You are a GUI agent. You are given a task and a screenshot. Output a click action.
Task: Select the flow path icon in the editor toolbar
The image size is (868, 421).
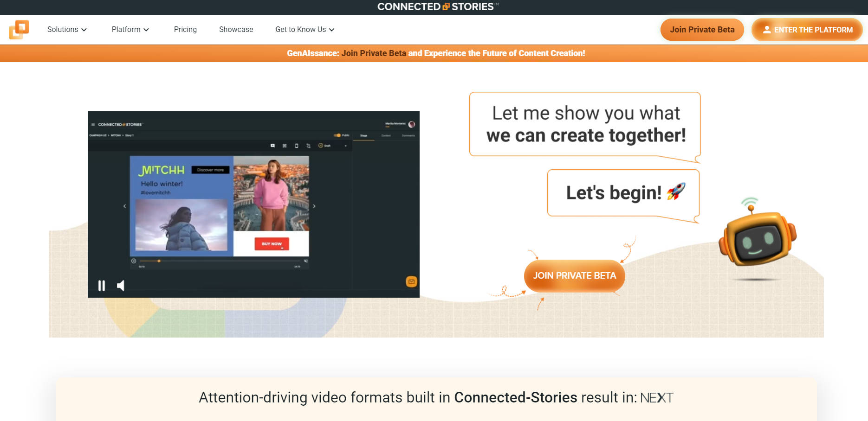pyautogui.click(x=308, y=146)
